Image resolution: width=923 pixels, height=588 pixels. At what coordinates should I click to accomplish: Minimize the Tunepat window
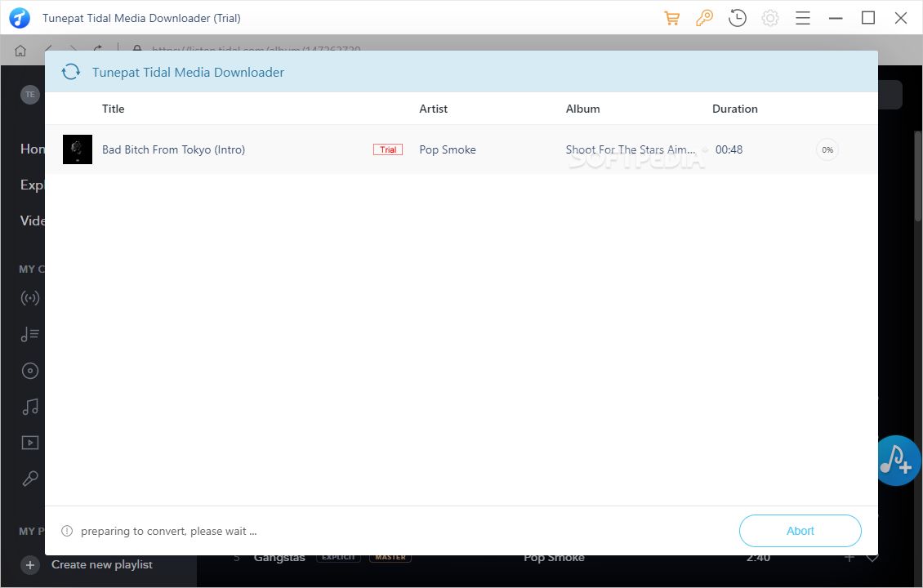[x=836, y=18]
